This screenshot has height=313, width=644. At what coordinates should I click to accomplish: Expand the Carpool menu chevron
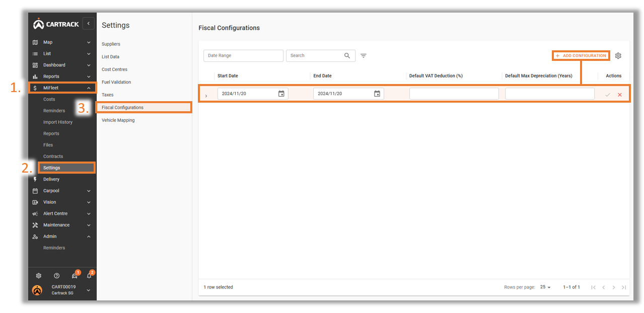(89, 191)
